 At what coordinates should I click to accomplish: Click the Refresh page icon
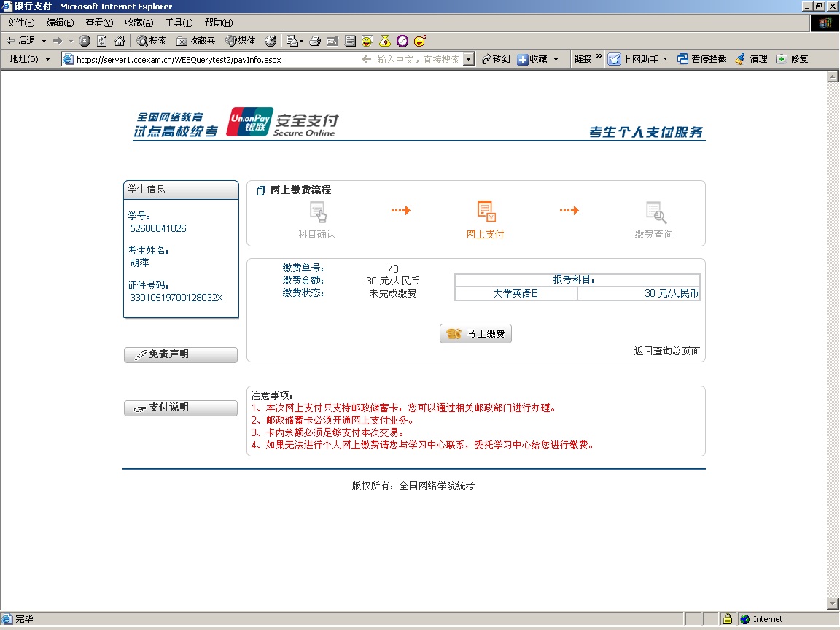102,41
